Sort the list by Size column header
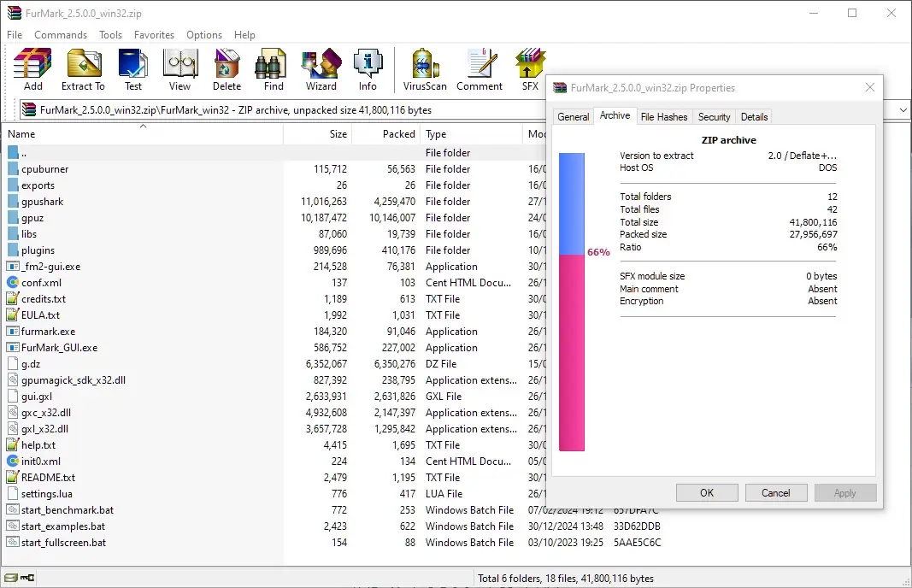912x588 pixels. [x=318, y=134]
